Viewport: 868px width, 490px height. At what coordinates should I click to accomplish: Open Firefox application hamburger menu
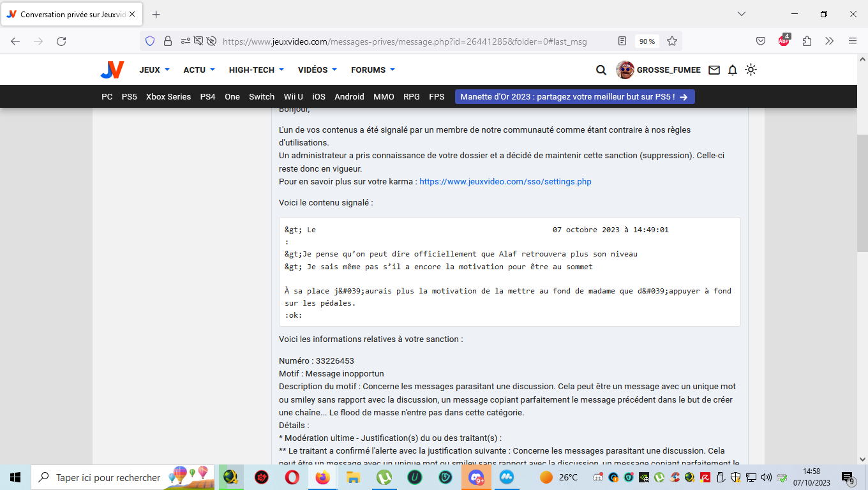coord(852,41)
